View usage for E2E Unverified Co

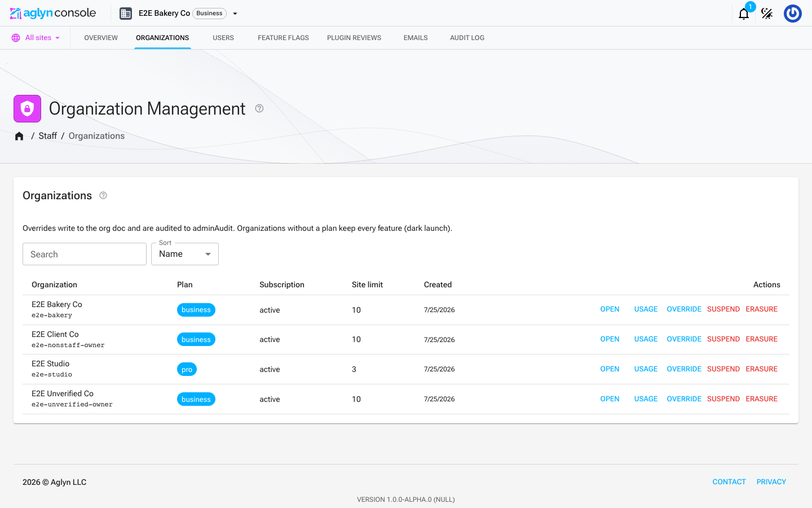(x=646, y=399)
